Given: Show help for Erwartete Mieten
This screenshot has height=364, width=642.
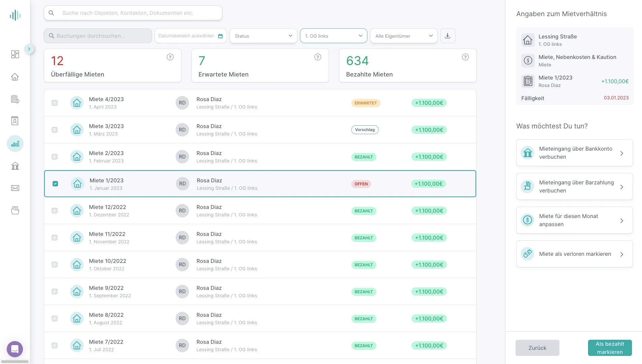Looking at the screenshot, I should coord(318,57).
